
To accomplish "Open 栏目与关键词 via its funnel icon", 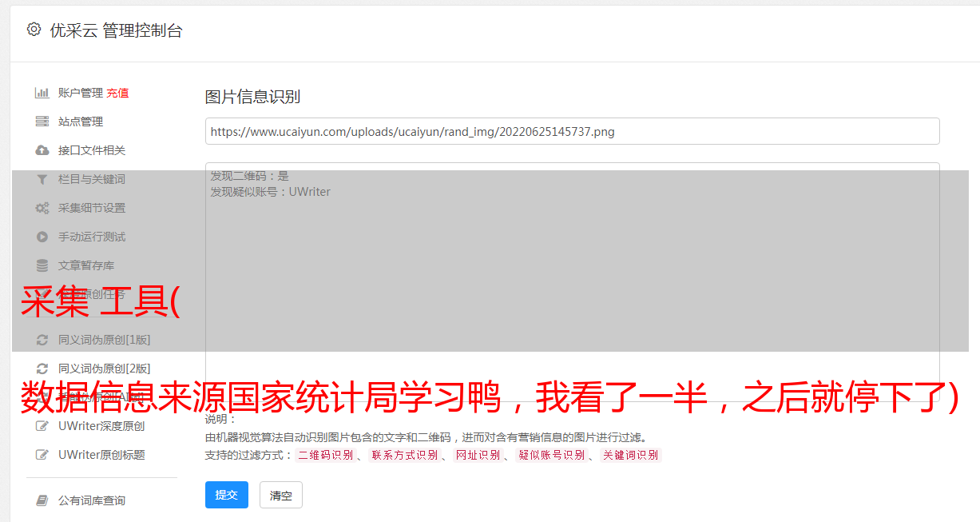I will point(42,179).
